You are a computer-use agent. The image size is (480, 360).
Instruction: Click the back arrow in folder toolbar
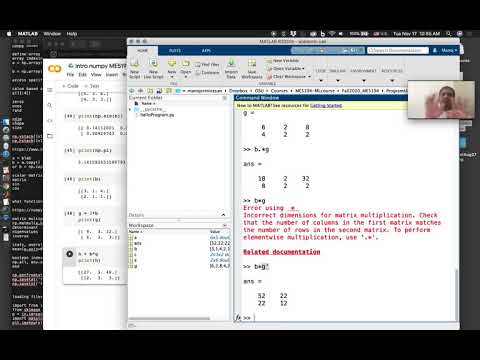[132, 91]
